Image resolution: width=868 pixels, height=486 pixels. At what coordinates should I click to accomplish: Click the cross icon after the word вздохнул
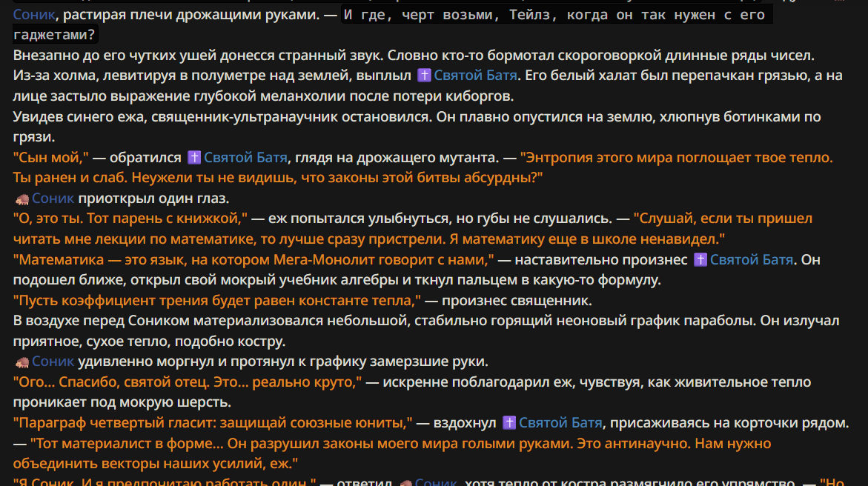[509, 423]
